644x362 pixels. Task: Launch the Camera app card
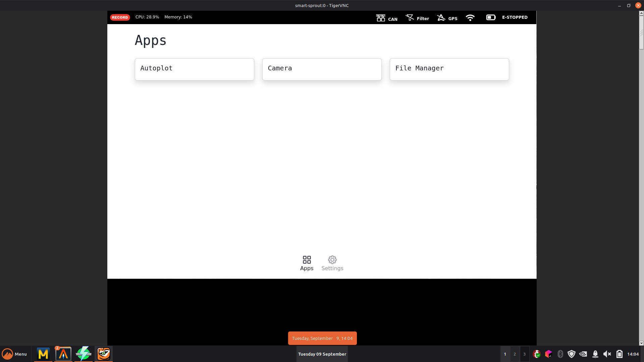322,69
